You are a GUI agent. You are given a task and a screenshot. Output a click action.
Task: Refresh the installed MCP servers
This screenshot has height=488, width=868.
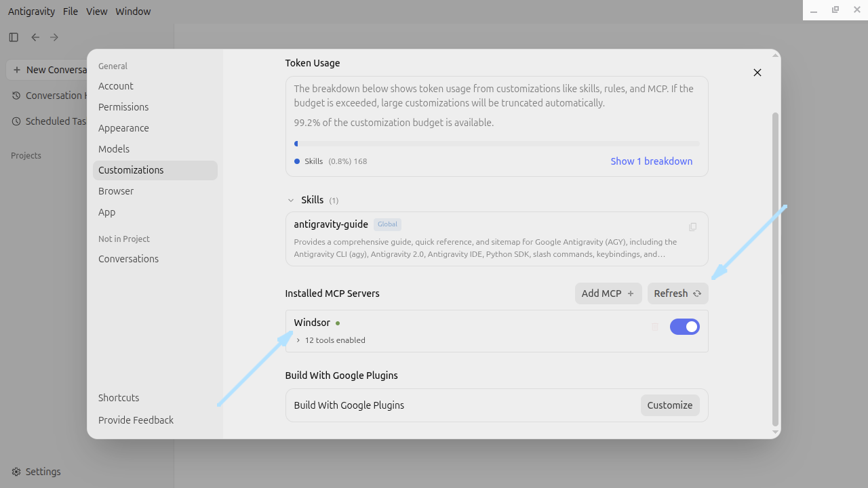(x=678, y=293)
